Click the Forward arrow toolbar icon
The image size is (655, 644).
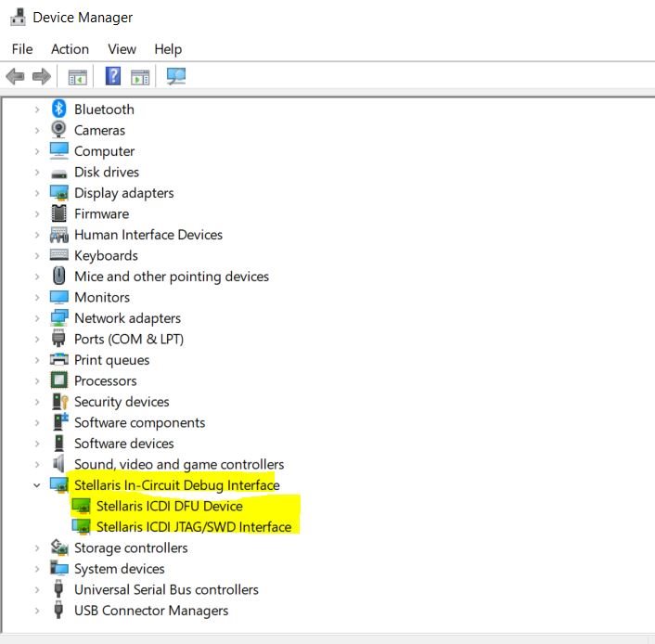pyautogui.click(x=42, y=76)
